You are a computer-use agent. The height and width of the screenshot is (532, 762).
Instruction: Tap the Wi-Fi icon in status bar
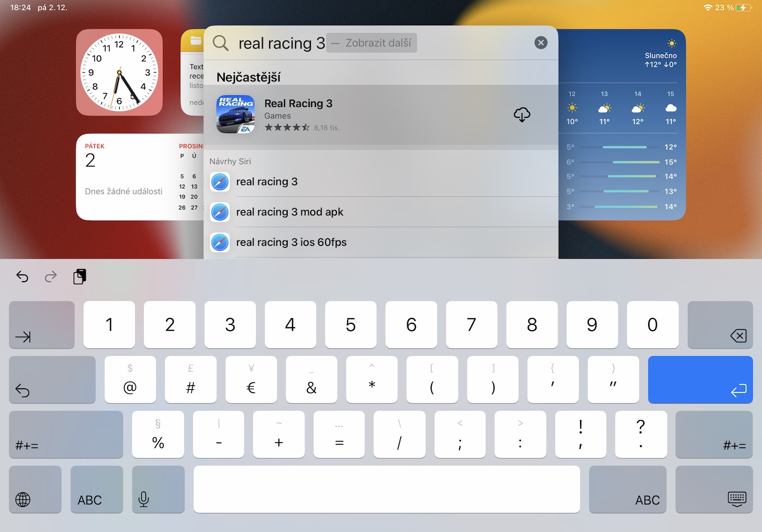coord(708,7)
